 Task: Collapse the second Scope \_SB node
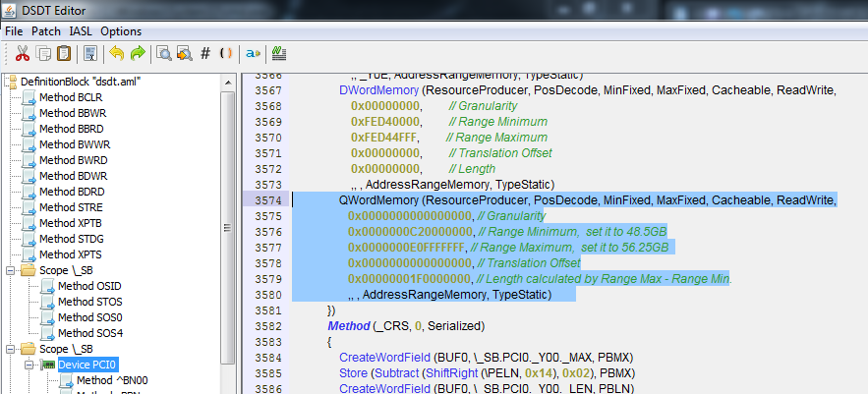[10, 349]
